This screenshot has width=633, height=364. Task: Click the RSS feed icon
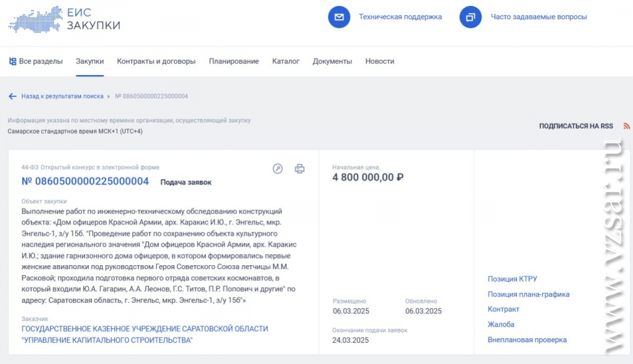(x=626, y=126)
